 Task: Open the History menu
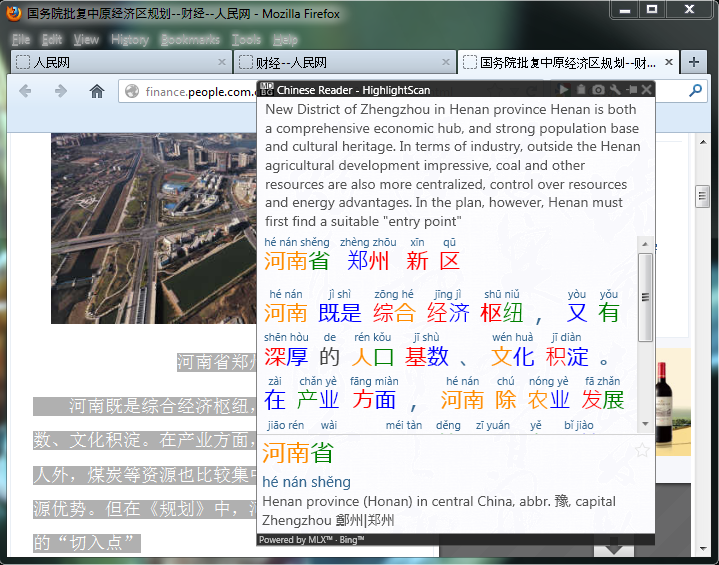130,40
